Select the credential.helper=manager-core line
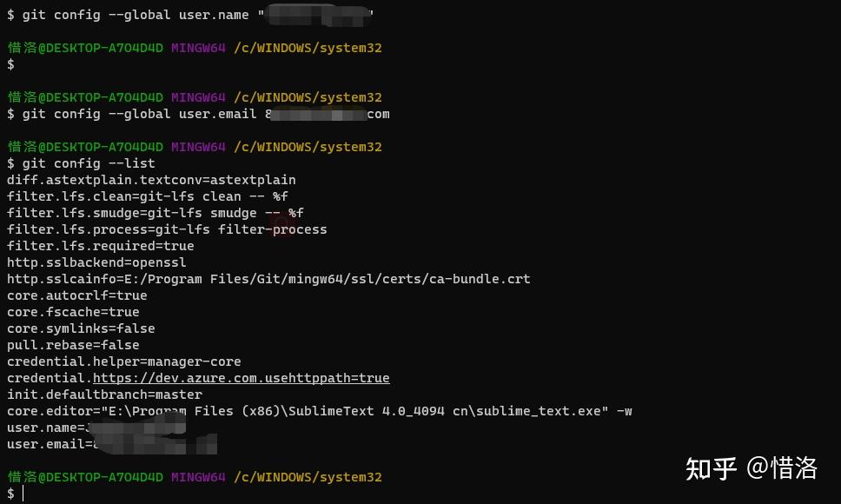The height and width of the screenshot is (504, 841). [x=123, y=361]
